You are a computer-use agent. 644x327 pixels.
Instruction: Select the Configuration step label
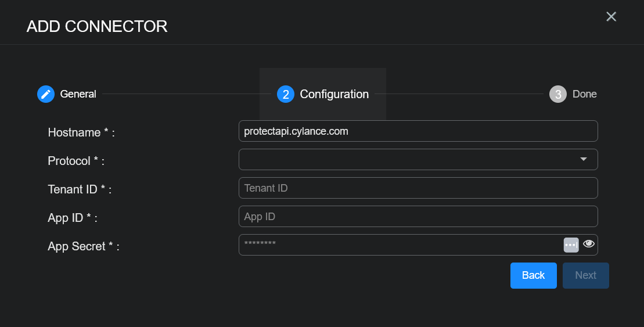pos(334,94)
